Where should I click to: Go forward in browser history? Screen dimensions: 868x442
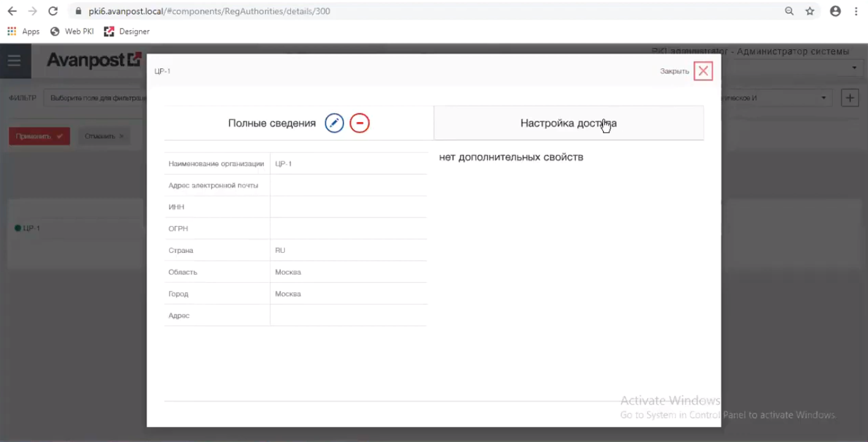point(32,11)
